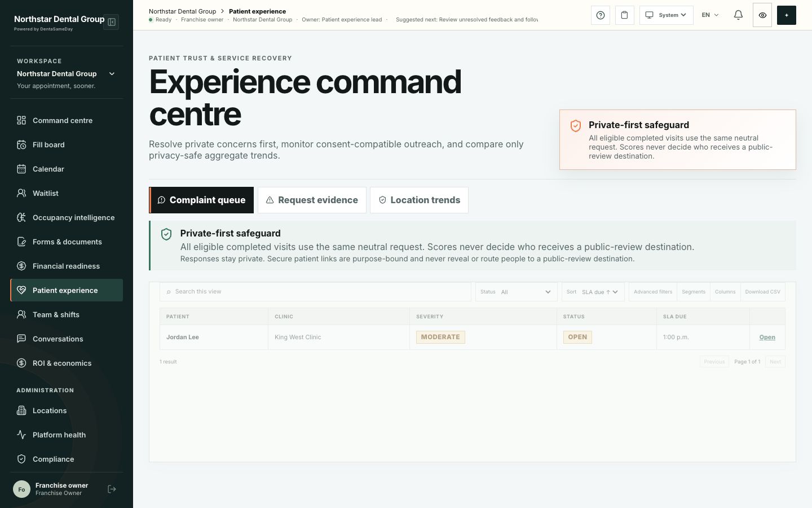Focus the Search this view field
Image resolution: width=812 pixels, height=508 pixels.
(x=315, y=292)
